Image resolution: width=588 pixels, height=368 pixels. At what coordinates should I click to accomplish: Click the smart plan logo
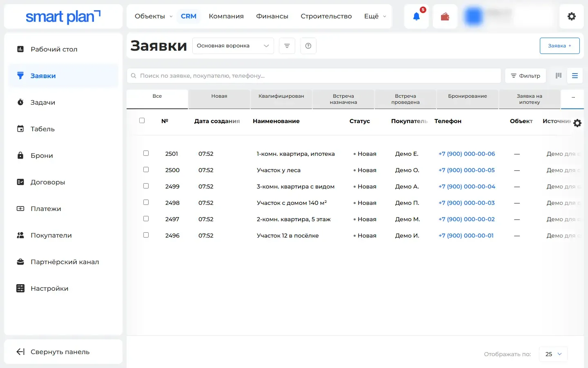coord(63,17)
